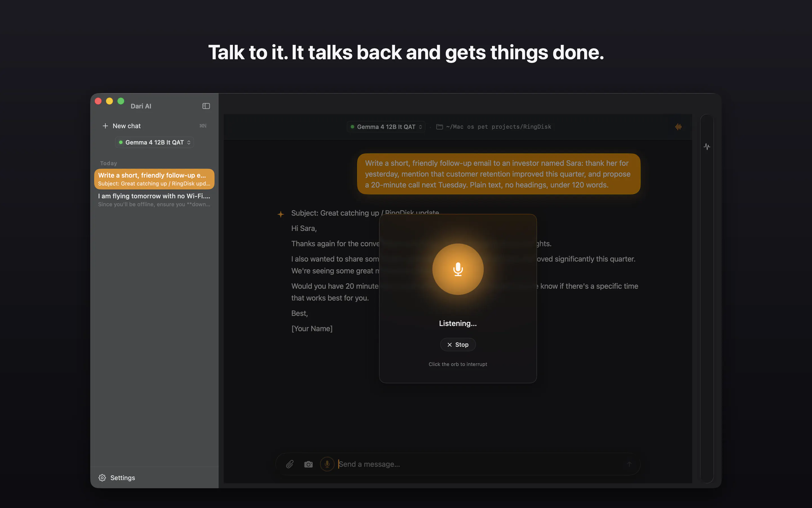Viewport: 812px width, 508px height.
Task: Toggle the sidebar panel icon
Action: coord(206,106)
